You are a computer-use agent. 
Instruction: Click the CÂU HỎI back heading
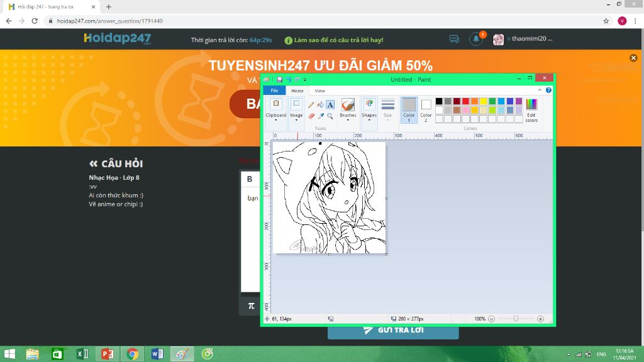(x=116, y=164)
